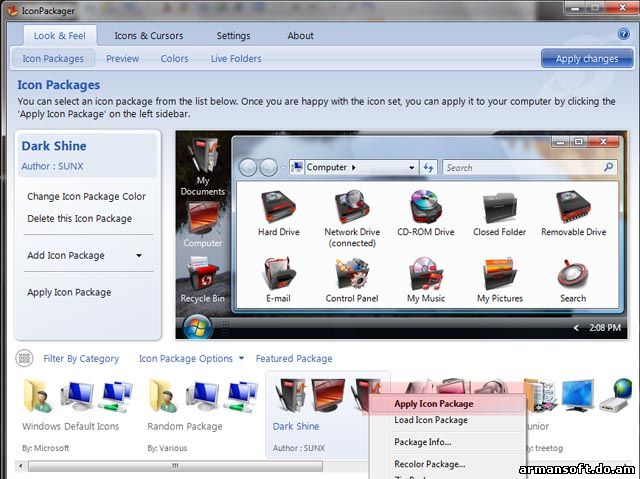640x479 pixels.
Task: Select the Closed Folder icon
Action: pos(500,208)
